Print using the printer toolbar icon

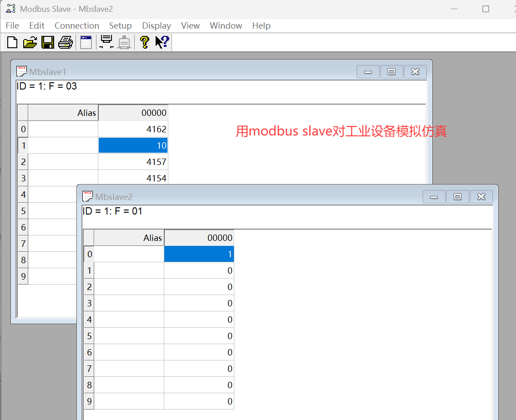tap(66, 42)
